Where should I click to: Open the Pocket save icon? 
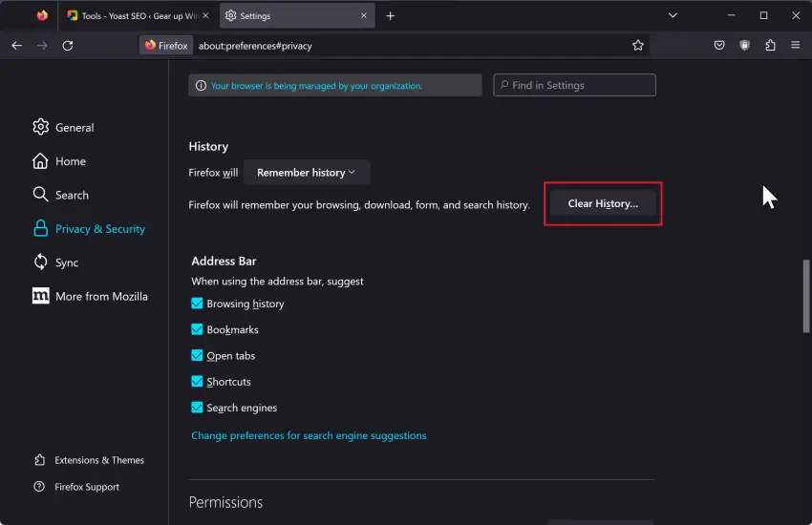(719, 46)
